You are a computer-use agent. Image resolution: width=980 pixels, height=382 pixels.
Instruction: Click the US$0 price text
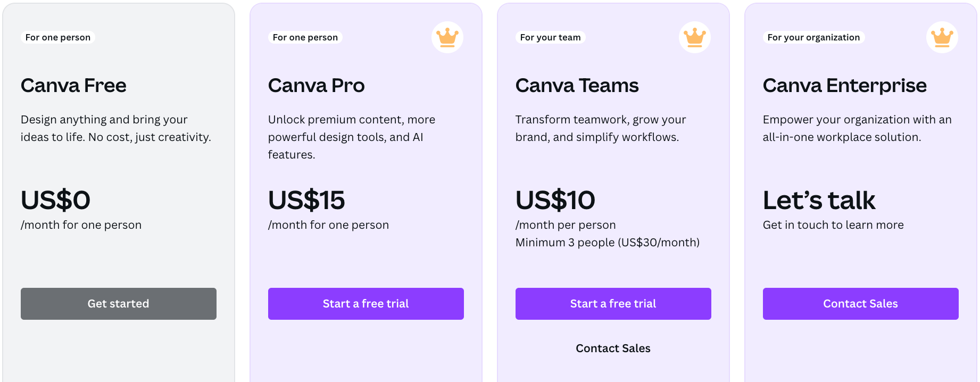pyautogui.click(x=55, y=200)
